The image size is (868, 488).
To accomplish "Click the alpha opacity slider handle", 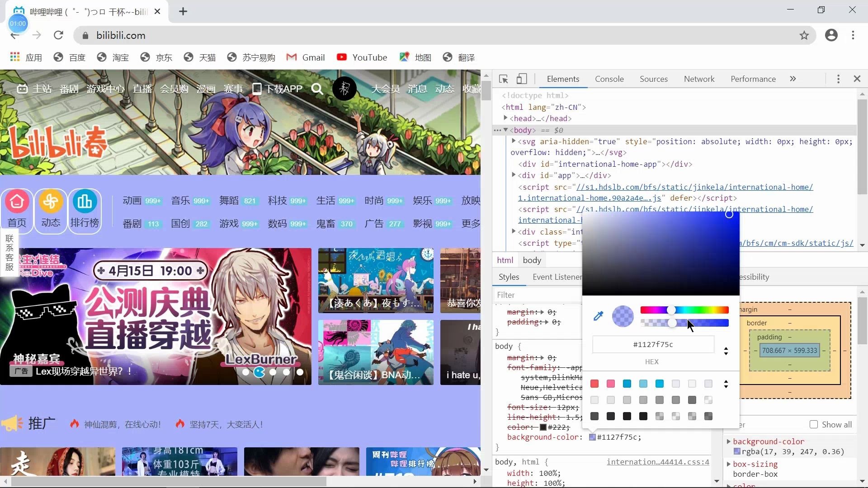I will click(672, 323).
